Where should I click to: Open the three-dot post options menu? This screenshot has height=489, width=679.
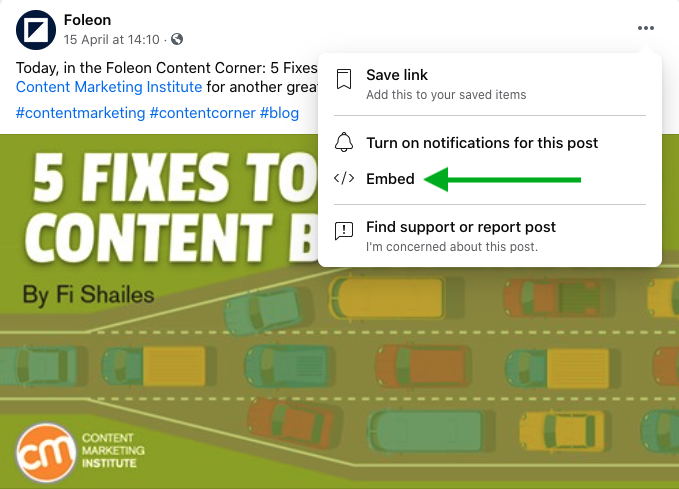(645, 28)
